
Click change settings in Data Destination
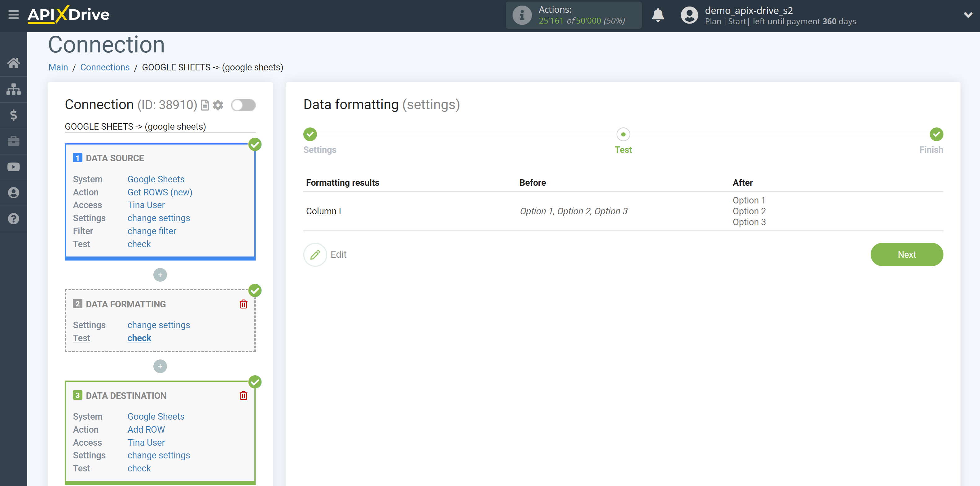(x=159, y=456)
